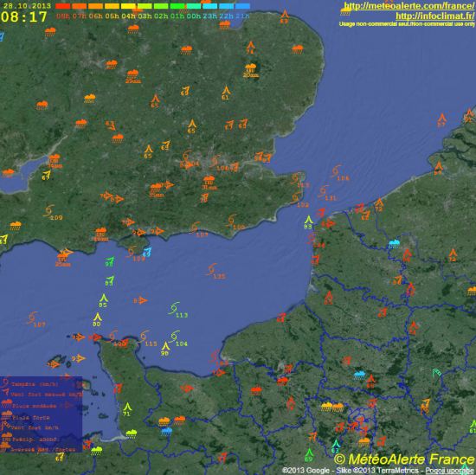
Task: Click the cyan wind flag near Isle of Wight
Action: click(x=147, y=253)
